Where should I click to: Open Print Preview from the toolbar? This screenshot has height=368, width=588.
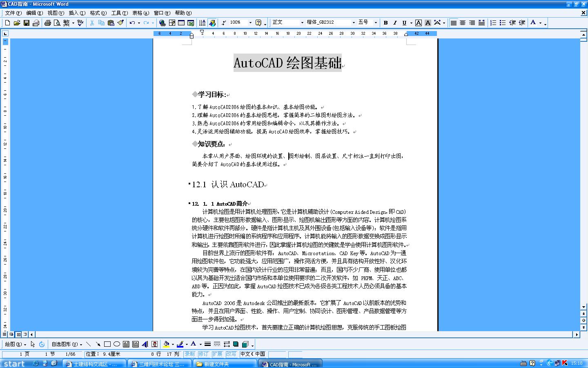tap(57, 23)
